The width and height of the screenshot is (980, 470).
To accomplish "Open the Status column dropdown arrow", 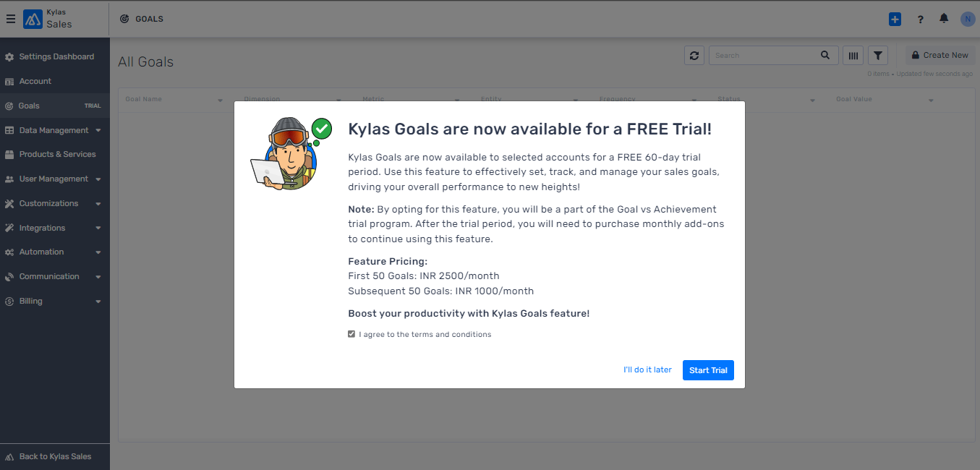I will click(x=812, y=101).
